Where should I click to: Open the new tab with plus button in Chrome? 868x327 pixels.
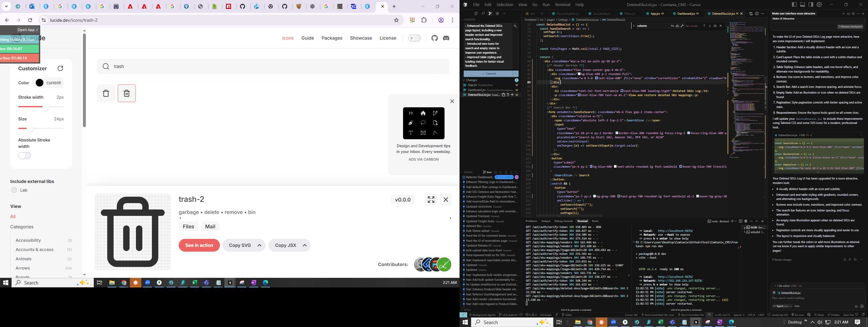[394, 6]
